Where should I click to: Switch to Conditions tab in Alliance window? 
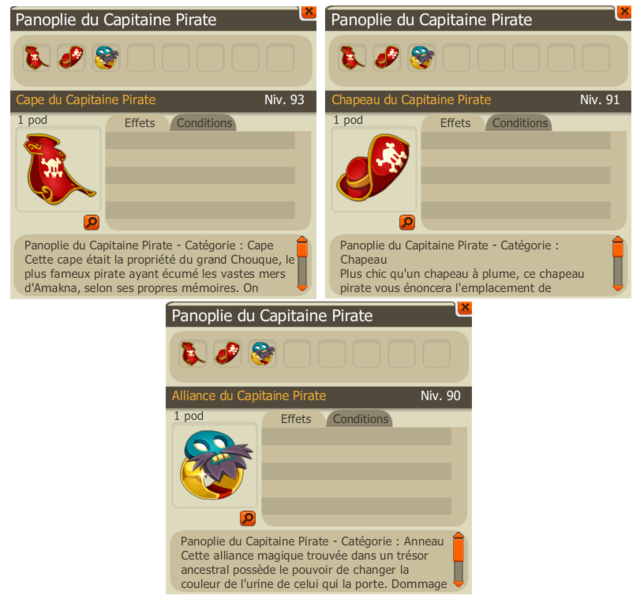tap(360, 419)
